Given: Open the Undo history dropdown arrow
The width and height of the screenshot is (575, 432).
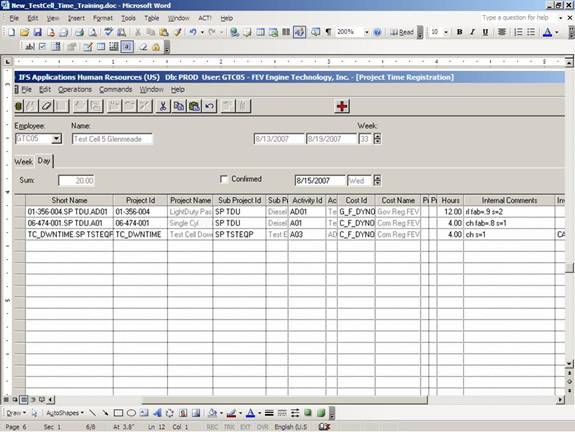Looking at the screenshot, I should click(x=202, y=32).
